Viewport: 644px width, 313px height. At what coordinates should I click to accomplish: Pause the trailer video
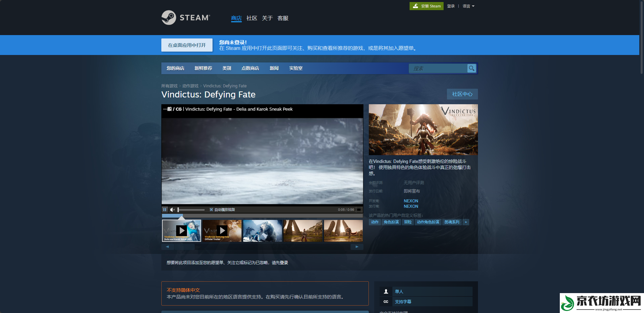[x=165, y=209]
